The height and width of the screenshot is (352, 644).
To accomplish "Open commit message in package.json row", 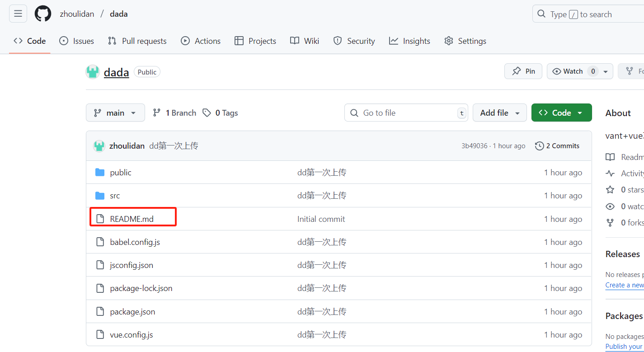I will 322,312.
